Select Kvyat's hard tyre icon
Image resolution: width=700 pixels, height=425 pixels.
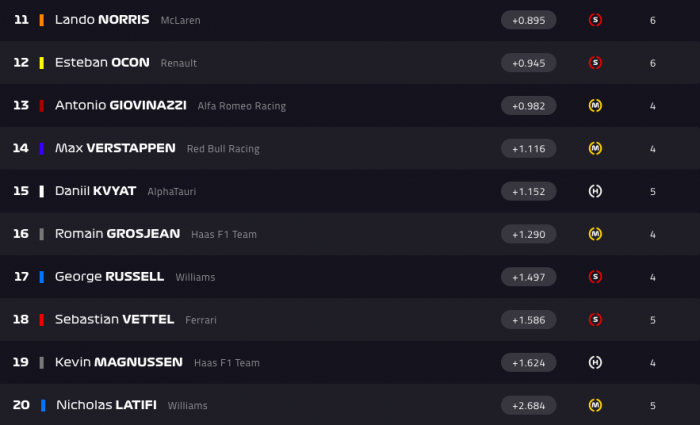[x=595, y=191]
